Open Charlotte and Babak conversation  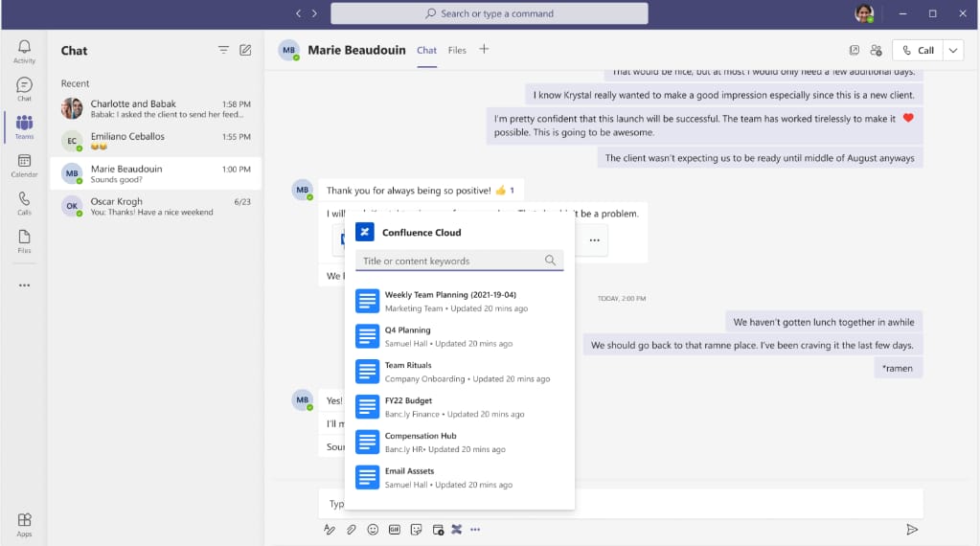[155, 108]
